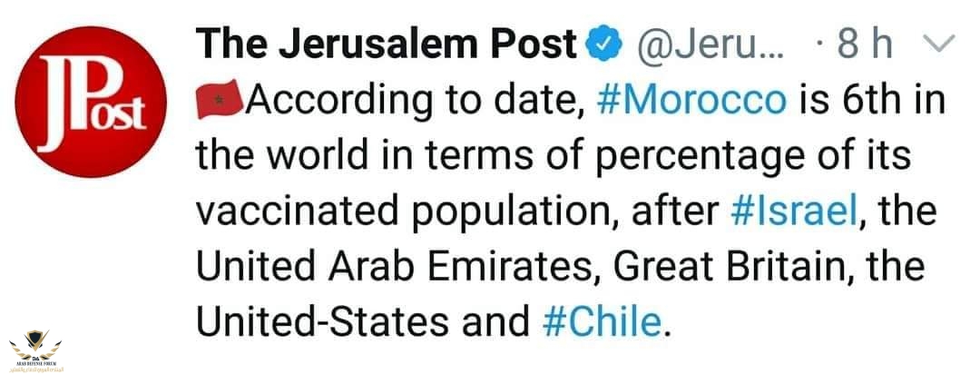Image resolution: width=980 pixels, height=374 pixels.
Task: Click the Morocco flag emoji
Action: pos(219,100)
